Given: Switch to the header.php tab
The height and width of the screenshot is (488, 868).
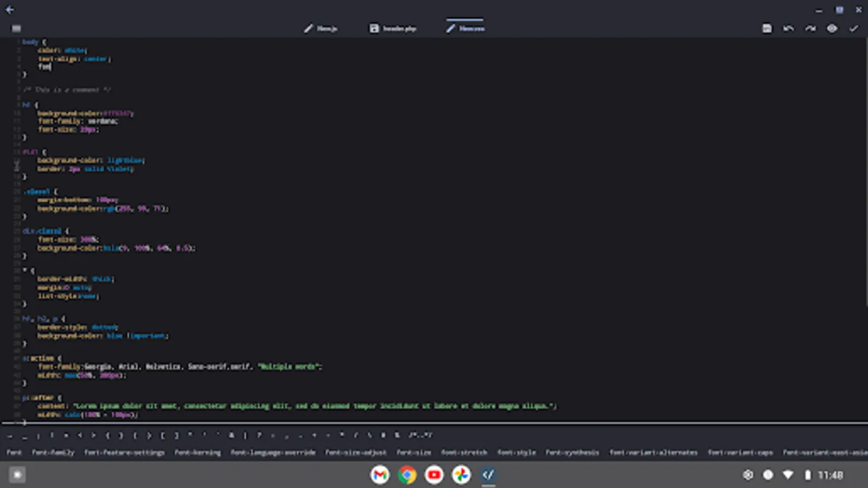Looking at the screenshot, I should (x=399, y=28).
